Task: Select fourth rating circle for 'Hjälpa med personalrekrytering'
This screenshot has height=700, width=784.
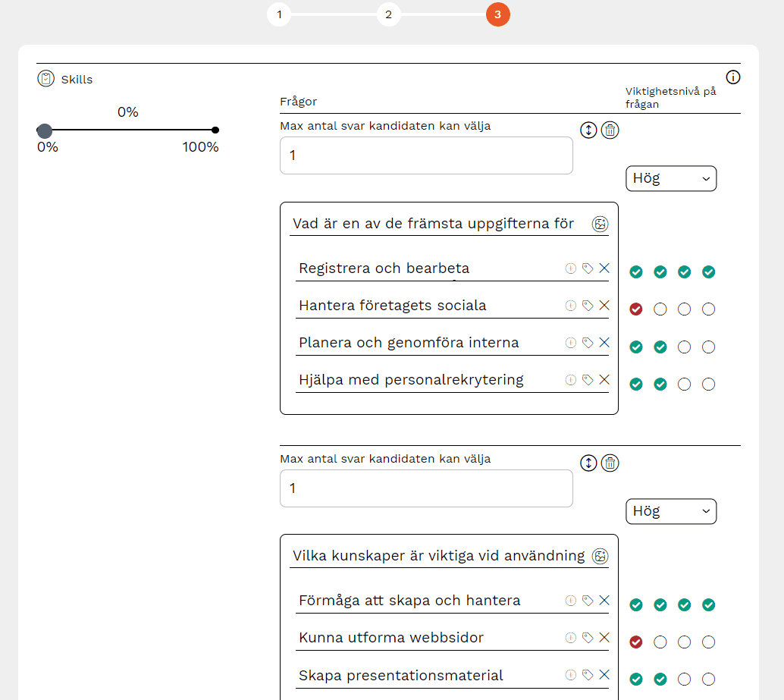Action: coord(708,385)
